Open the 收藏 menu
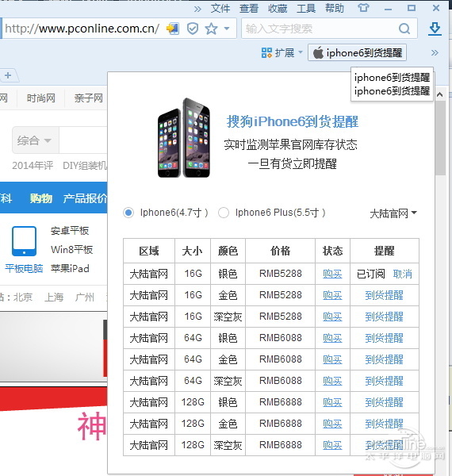This screenshot has height=476, width=452. (278, 8)
